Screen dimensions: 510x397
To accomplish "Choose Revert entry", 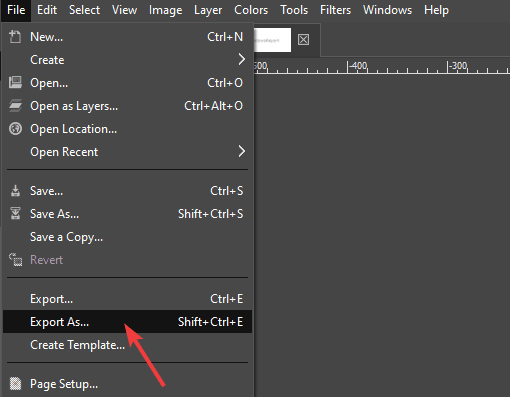I will [x=127, y=260].
